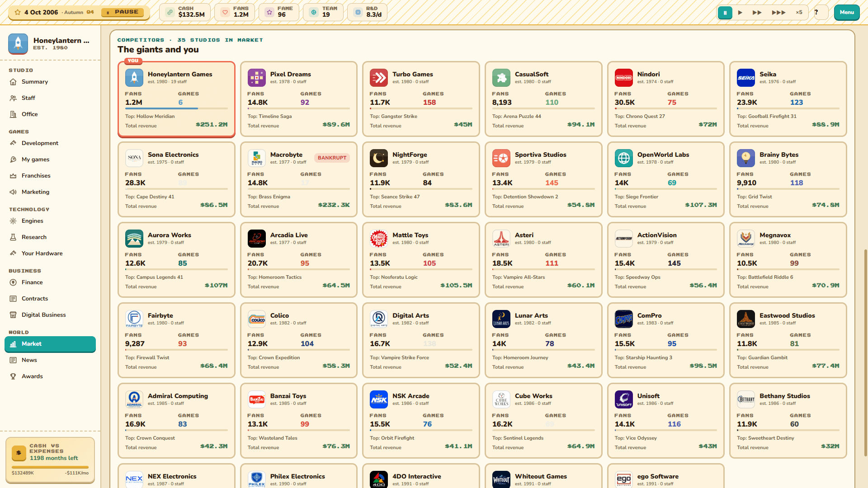Click the Cash stat chip in top bar
868x488 pixels.
pyautogui.click(x=184, y=12)
